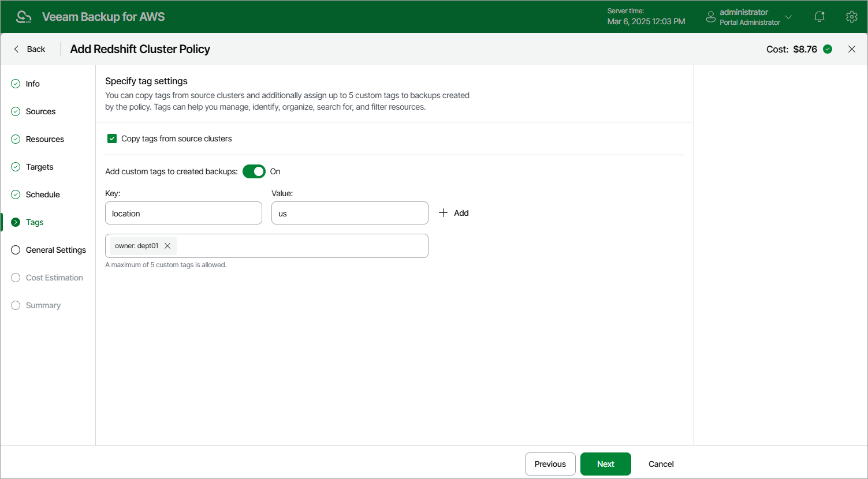
Task: Click the Tags step arrow icon
Action: (x=15, y=222)
